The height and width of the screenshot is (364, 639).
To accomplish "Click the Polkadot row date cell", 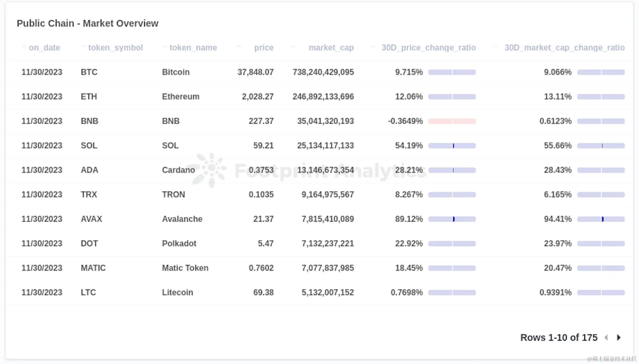I will [x=42, y=244].
